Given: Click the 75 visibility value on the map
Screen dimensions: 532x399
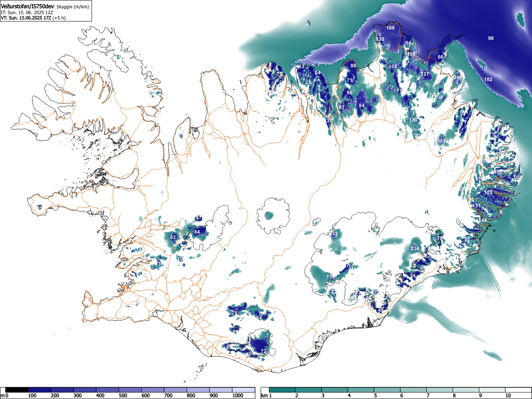Looking at the screenshot, I should (x=399, y=90).
